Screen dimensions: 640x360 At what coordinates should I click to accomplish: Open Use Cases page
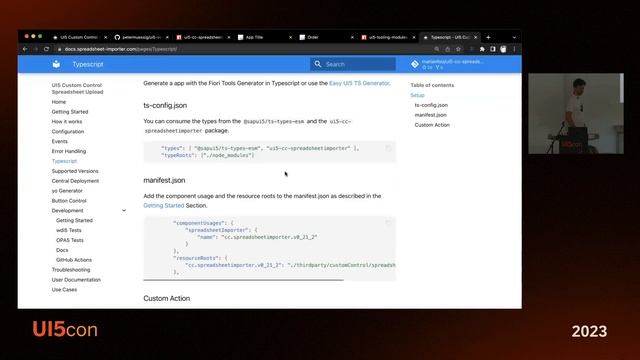click(64, 289)
